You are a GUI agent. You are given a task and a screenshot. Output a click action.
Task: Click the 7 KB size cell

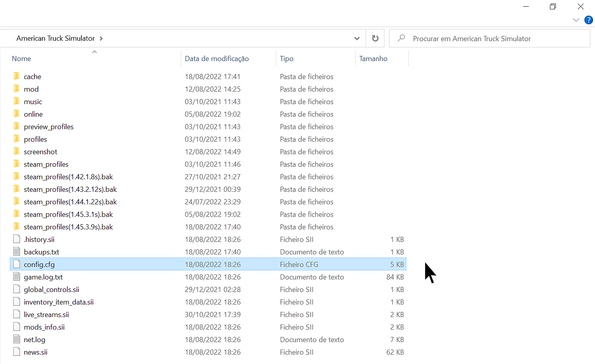point(397,340)
